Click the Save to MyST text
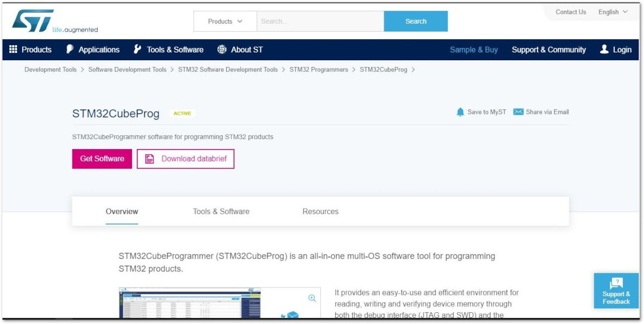Screen dimensions: 644x324 point(487,112)
